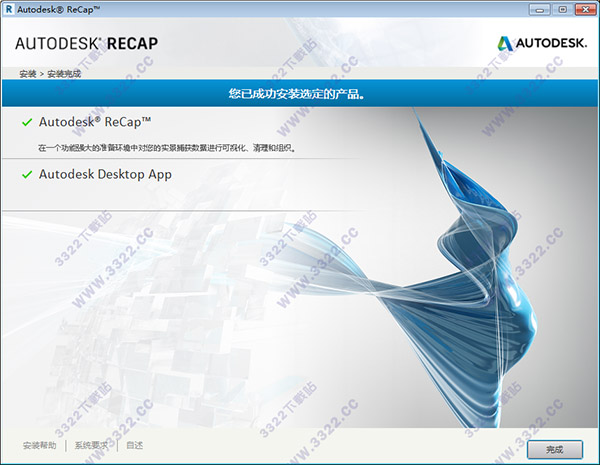The width and height of the screenshot is (600, 465).
Task: Open the 系统要求 system requirements link
Action: [91, 445]
